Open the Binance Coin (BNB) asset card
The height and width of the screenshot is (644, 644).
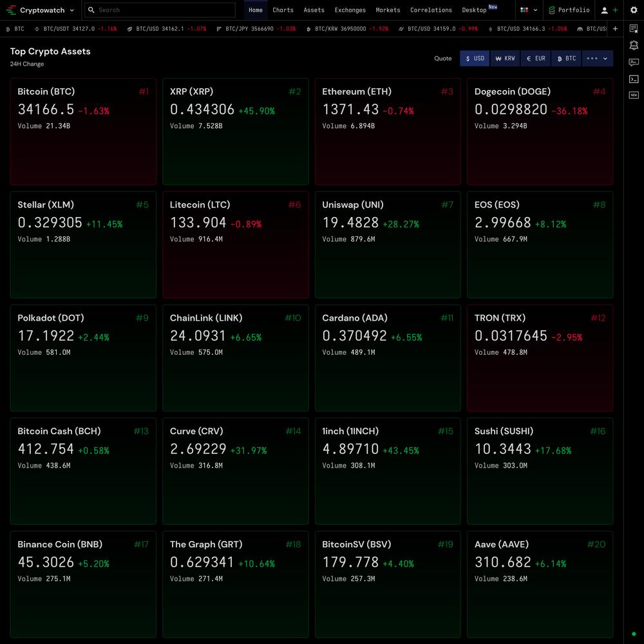[x=83, y=585]
